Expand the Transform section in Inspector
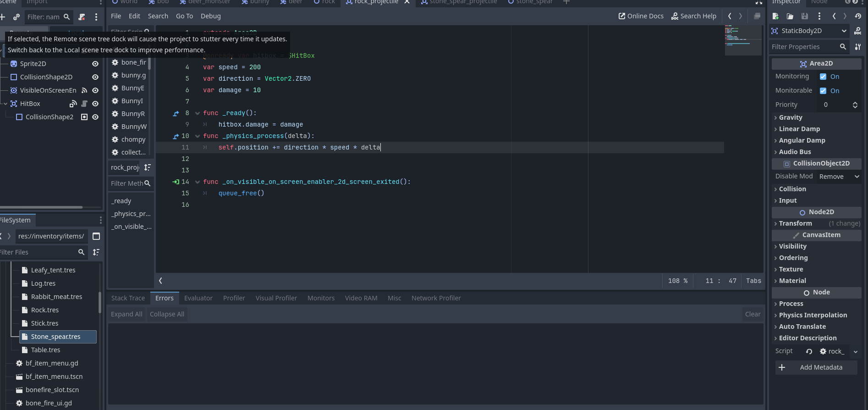The height and width of the screenshot is (410, 868). (x=795, y=223)
